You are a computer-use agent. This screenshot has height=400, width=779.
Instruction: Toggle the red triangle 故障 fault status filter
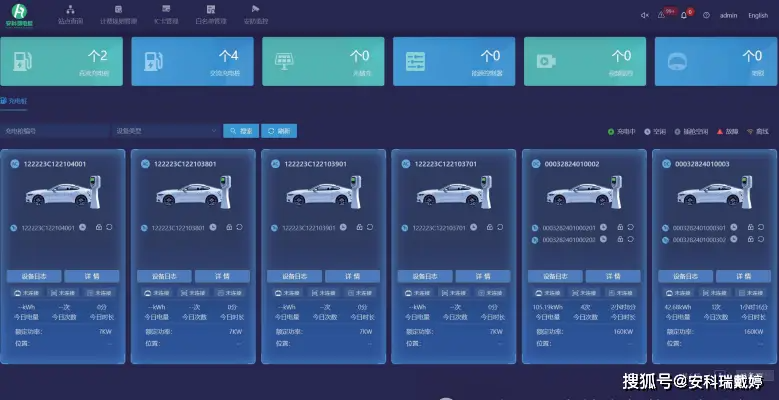point(727,132)
